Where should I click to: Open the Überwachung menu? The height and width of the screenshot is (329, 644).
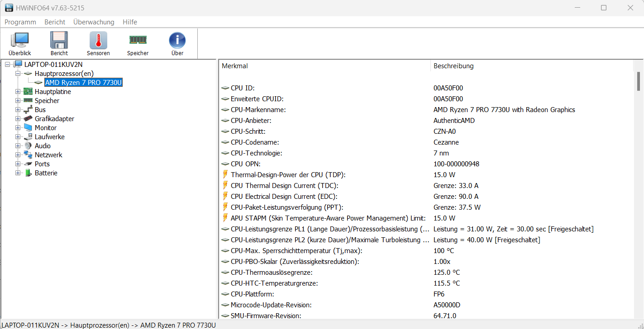(x=94, y=22)
